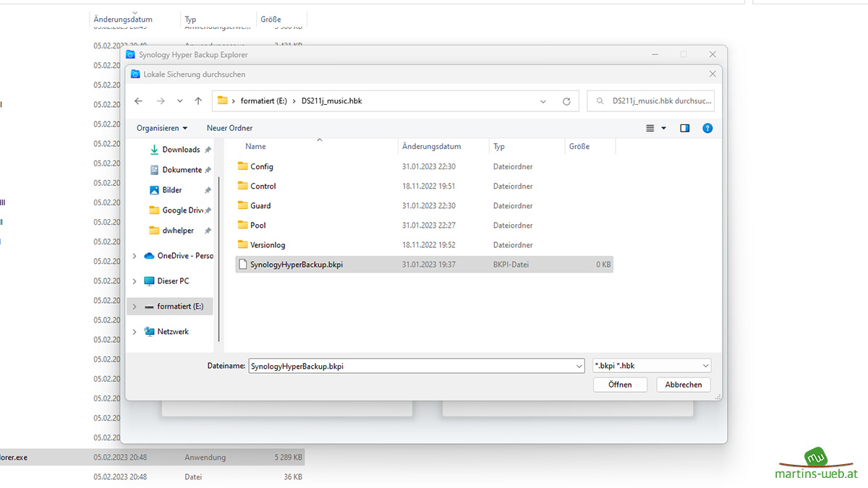This screenshot has width=868, height=488.
Task: Open the Dateiname dropdown arrow
Action: (579, 367)
